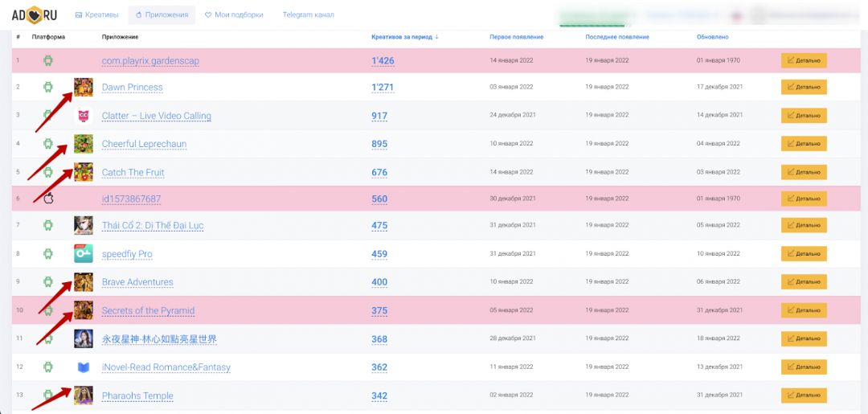
Task: Open the Catch The Fruit app link
Action: coord(133,173)
